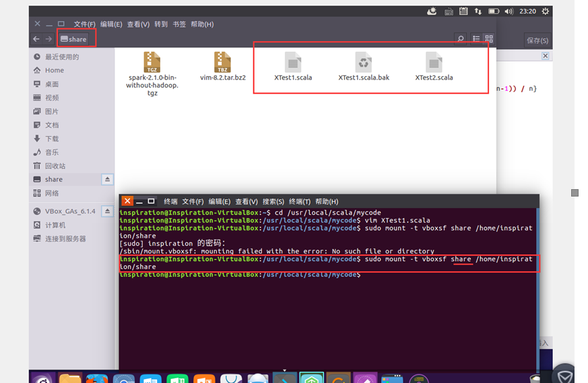Viewport: 588px width, 383px height.
Task: Open the file manager 编辑(E) menu
Action: point(111,24)
